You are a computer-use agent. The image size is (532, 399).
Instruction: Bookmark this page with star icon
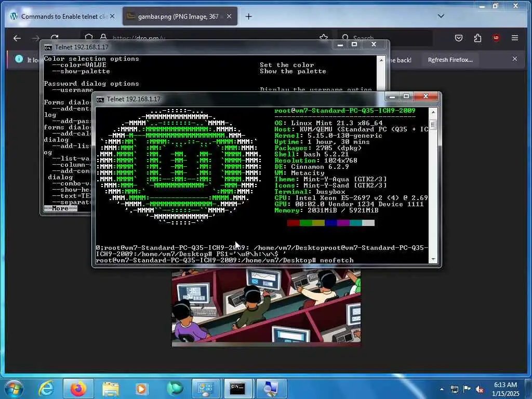click(x=324, y=37)
